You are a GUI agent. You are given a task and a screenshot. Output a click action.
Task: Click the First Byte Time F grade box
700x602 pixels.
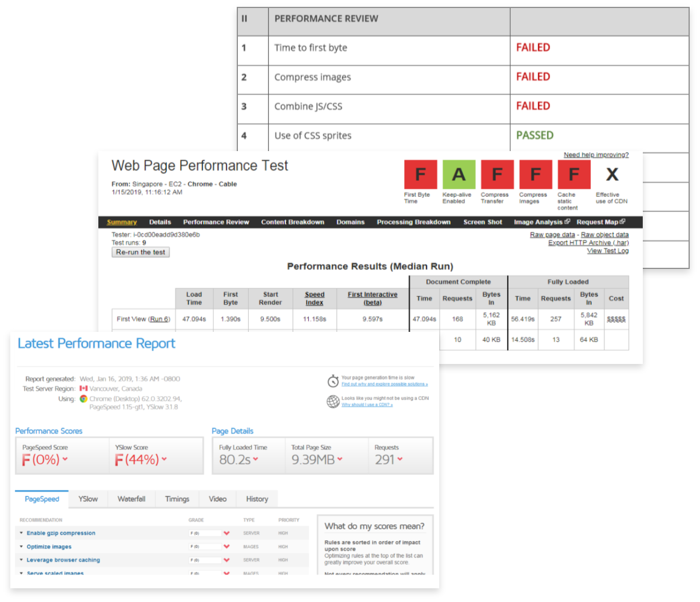420,175
